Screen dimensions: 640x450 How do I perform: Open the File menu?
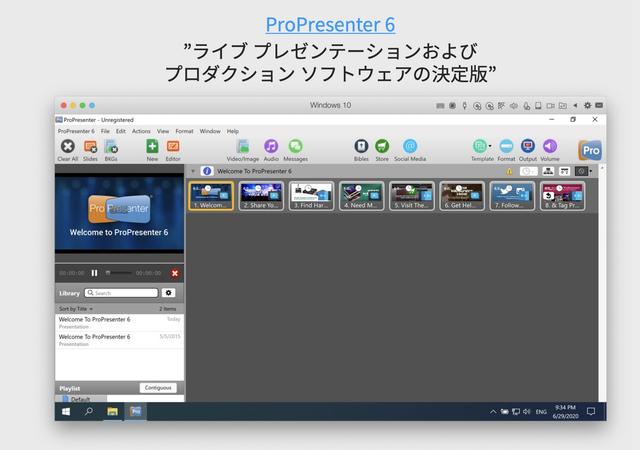[105, 131]
